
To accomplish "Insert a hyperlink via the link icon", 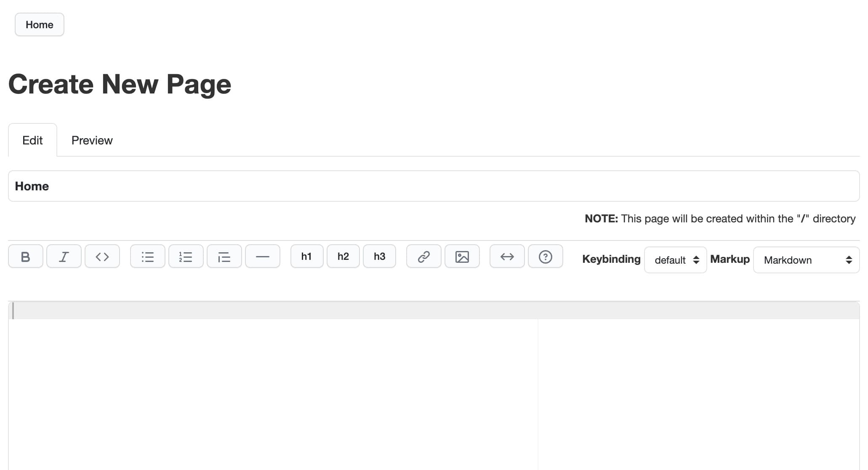I will [423, 256].
